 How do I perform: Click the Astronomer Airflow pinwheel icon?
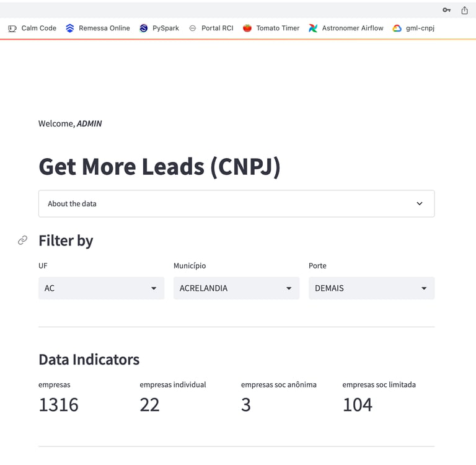(313, 29)
